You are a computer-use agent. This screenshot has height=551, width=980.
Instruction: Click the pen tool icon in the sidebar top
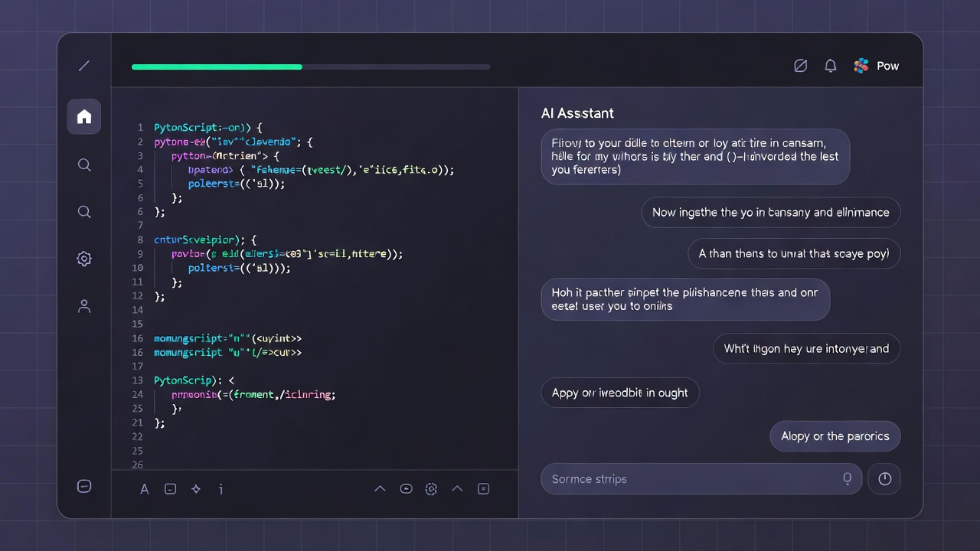84,66
